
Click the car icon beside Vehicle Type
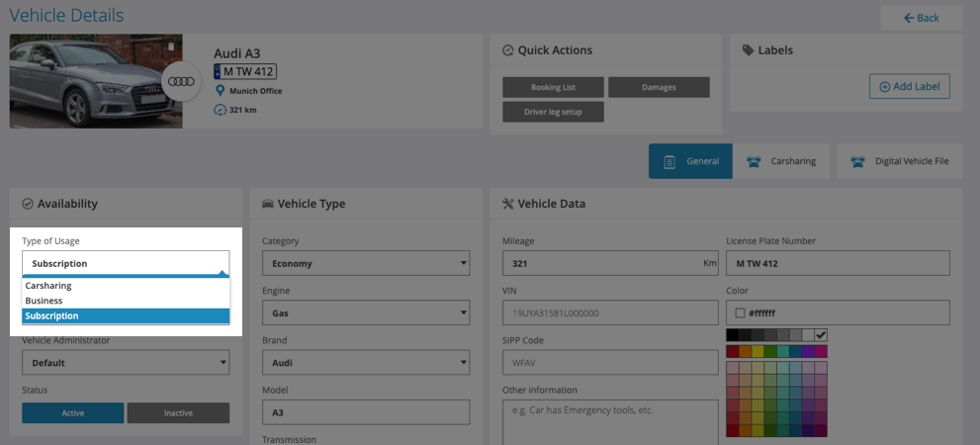tap(267, 204)
